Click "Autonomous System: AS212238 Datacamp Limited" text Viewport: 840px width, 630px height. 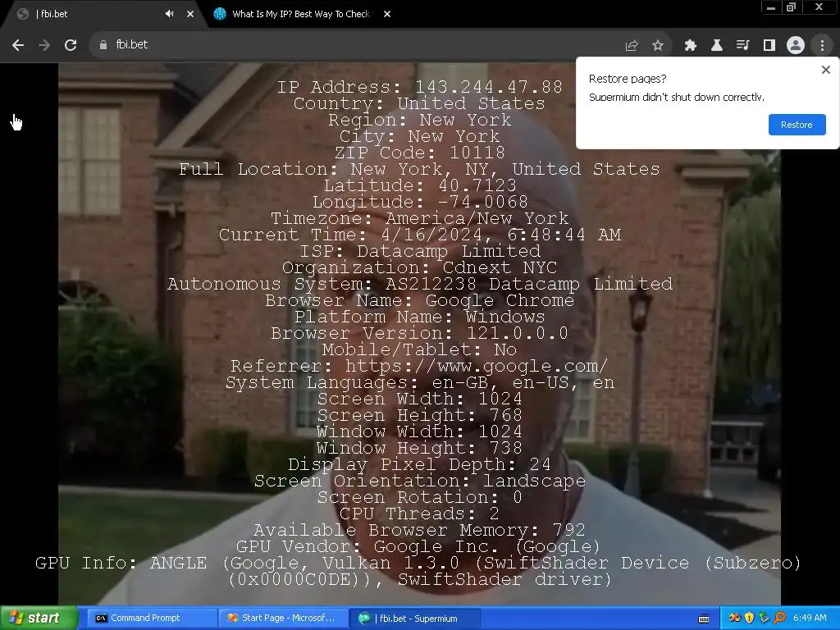click(419, 284)
